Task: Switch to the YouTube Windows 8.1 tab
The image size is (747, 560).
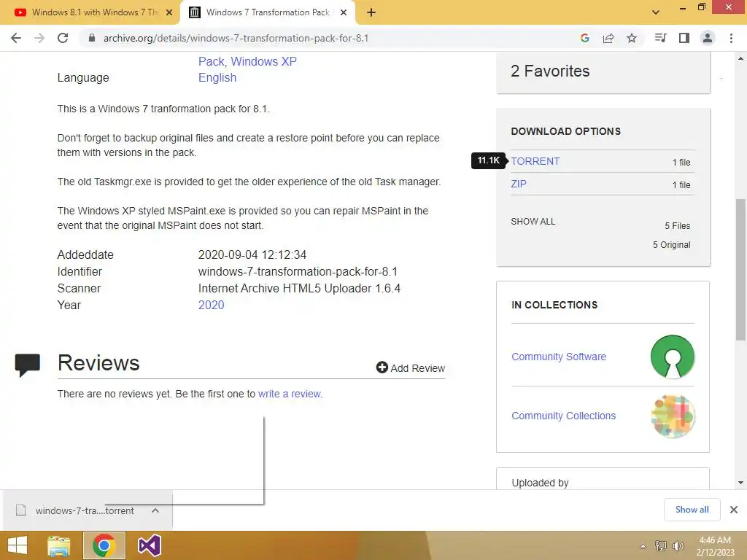Action: click(x=90, y=12)
